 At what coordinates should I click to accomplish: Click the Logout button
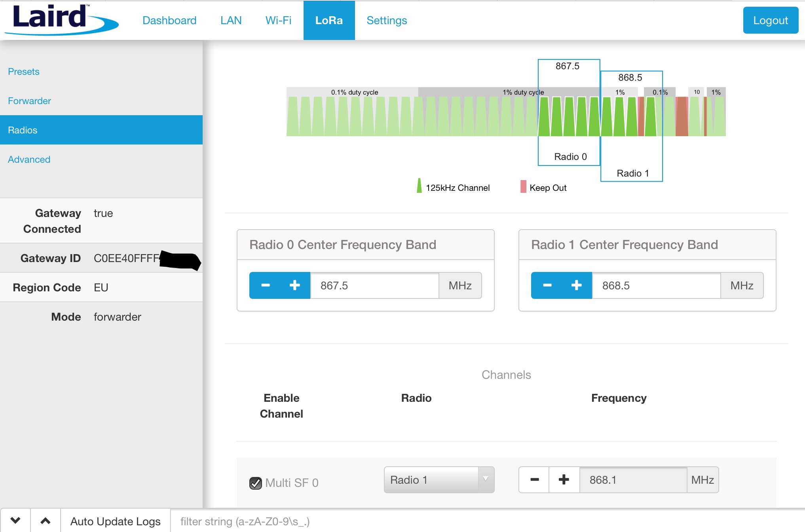pyautogui.click(x=771, y=20)
